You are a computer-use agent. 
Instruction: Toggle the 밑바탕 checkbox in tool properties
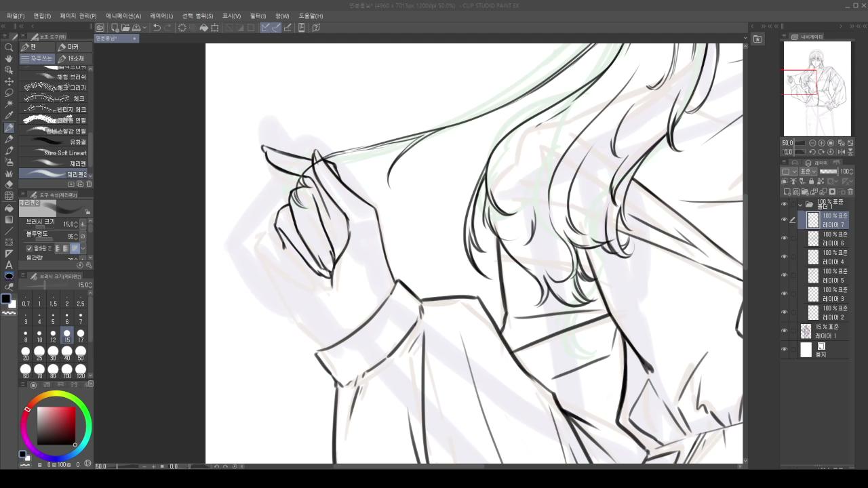[29, 249]
